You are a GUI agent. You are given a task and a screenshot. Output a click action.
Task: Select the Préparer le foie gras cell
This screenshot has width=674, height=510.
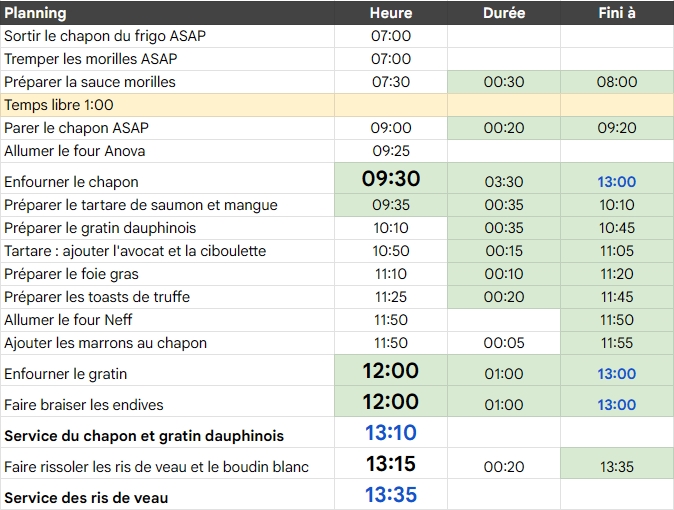(x=72, y=274)
